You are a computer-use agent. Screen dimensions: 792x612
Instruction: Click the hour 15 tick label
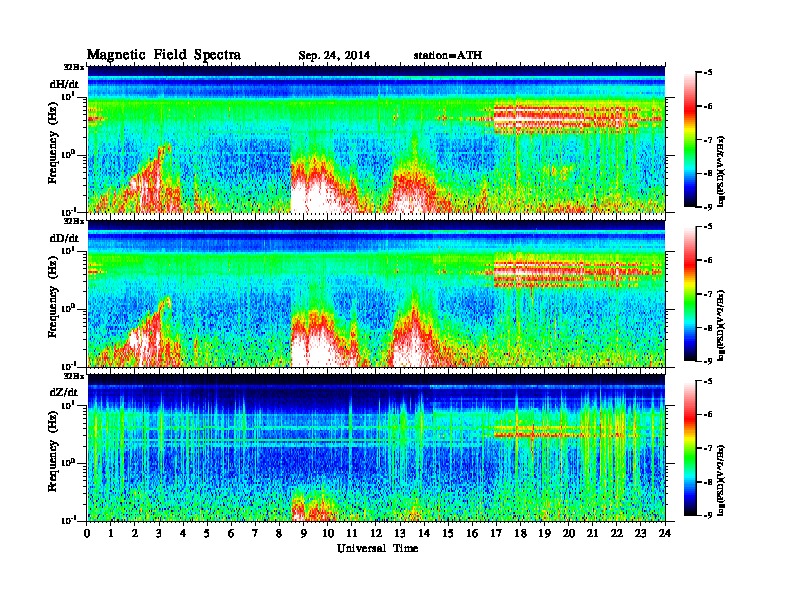[448, 533]
